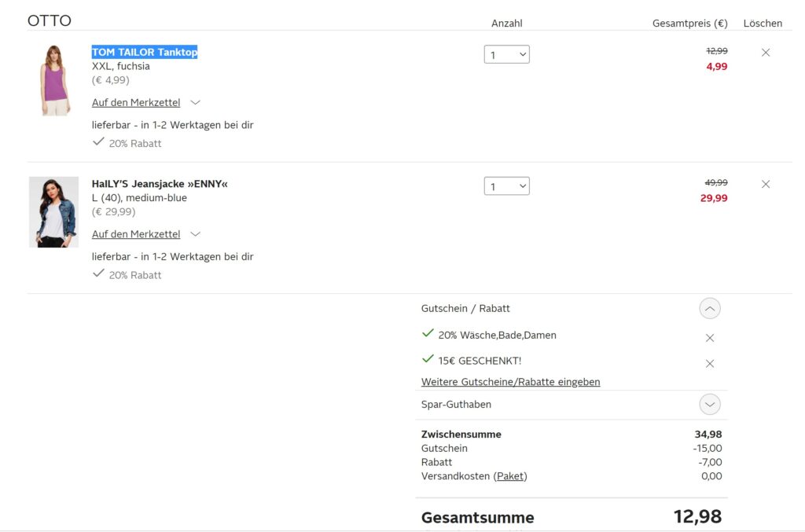Click the Jeansjacke delivery availability text
The height and width of the screenshot is (532, 805).
pos(172,256)
